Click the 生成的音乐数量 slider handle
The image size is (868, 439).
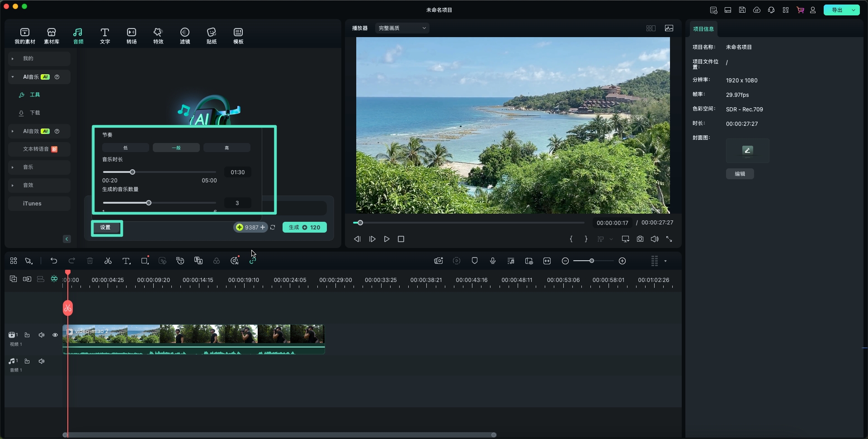coord(149,203)
